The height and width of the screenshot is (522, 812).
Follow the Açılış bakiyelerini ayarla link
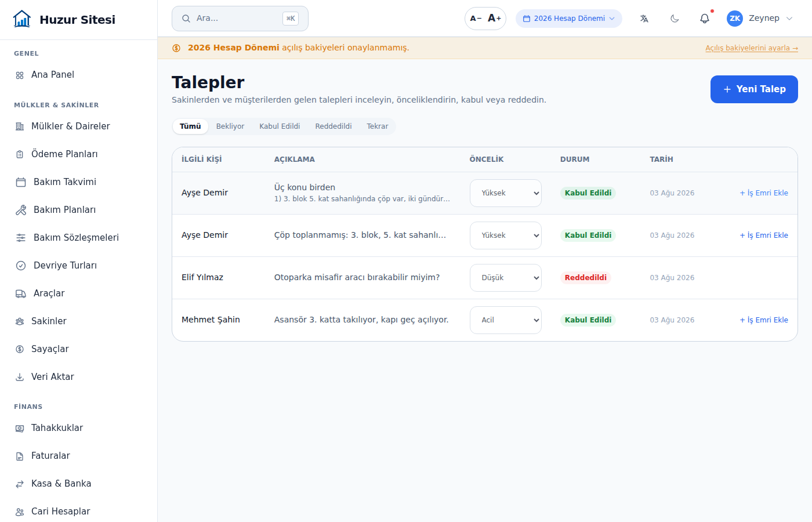752,48
